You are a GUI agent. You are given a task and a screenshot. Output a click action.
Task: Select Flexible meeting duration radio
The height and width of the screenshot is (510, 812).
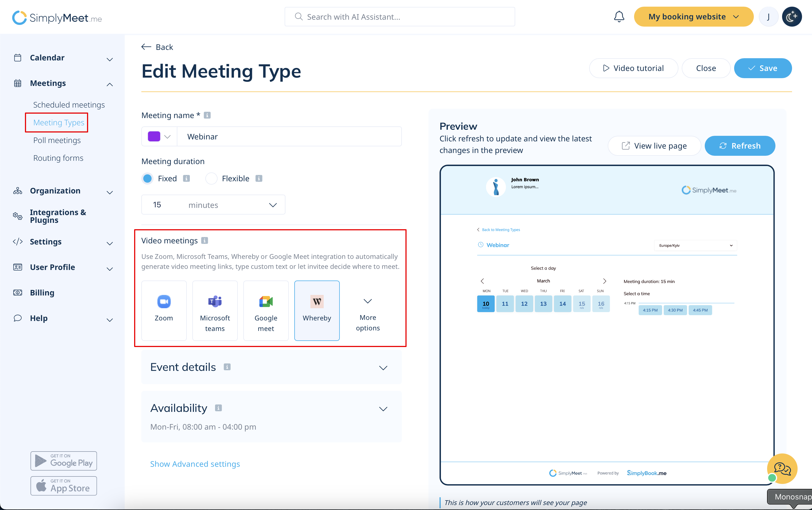tap(211, 178)
